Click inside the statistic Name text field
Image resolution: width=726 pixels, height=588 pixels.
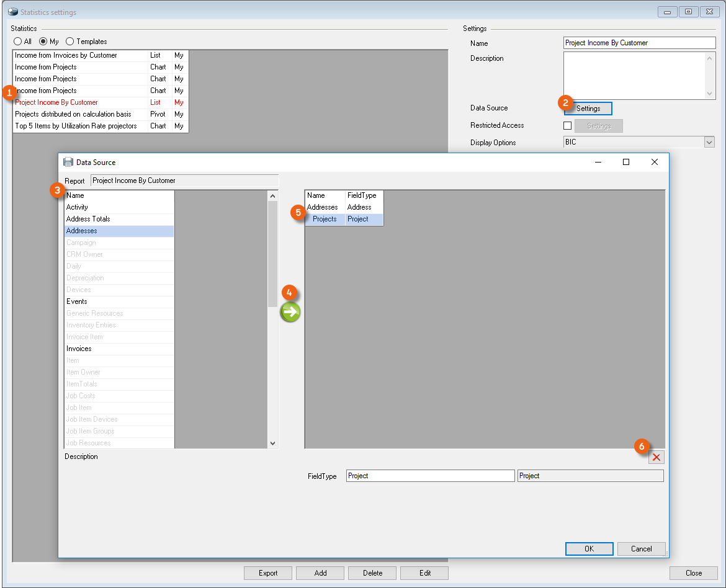click(x=639, y=43)
